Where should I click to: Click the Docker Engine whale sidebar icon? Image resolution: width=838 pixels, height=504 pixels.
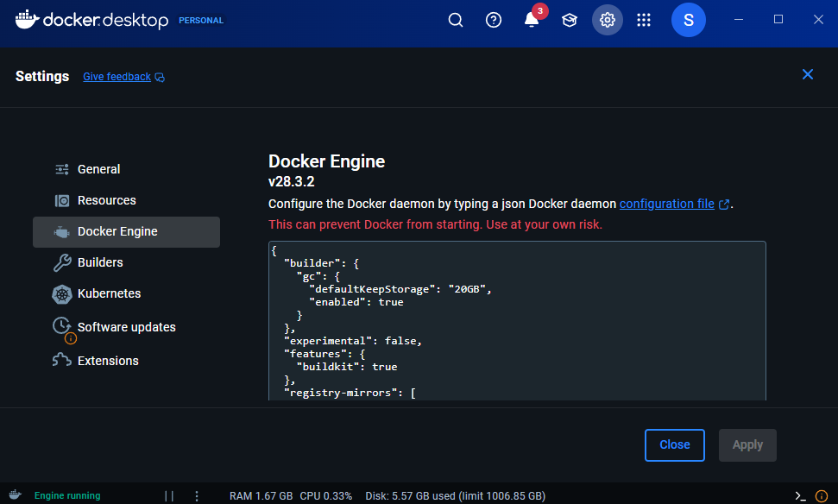pyautogui.click(x=62, y=232)
